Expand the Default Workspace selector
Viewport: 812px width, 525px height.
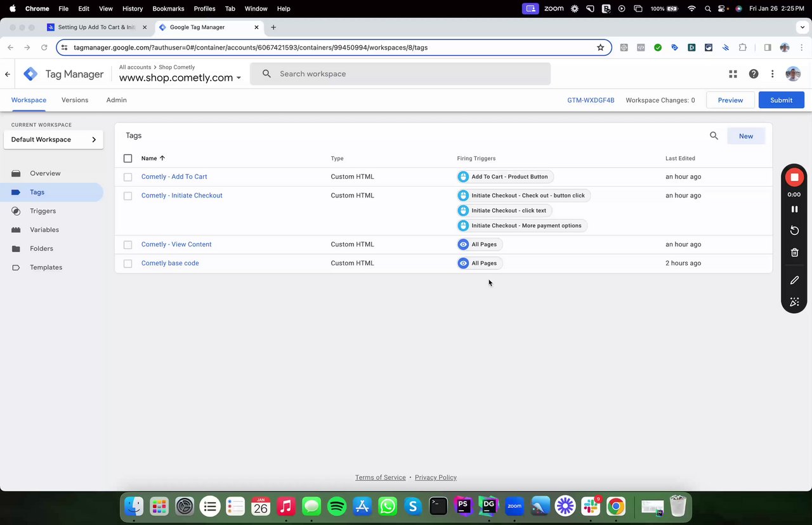[x=54, y=140]
